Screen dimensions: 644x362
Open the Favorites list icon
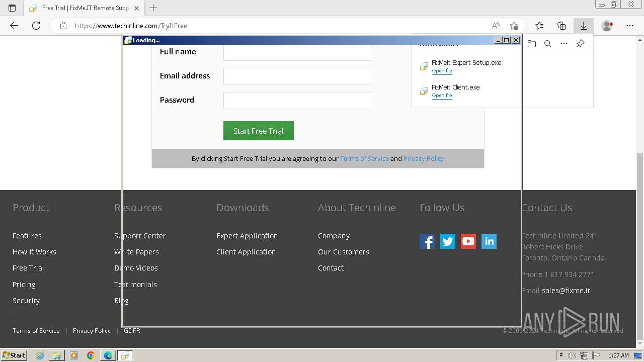539,26
